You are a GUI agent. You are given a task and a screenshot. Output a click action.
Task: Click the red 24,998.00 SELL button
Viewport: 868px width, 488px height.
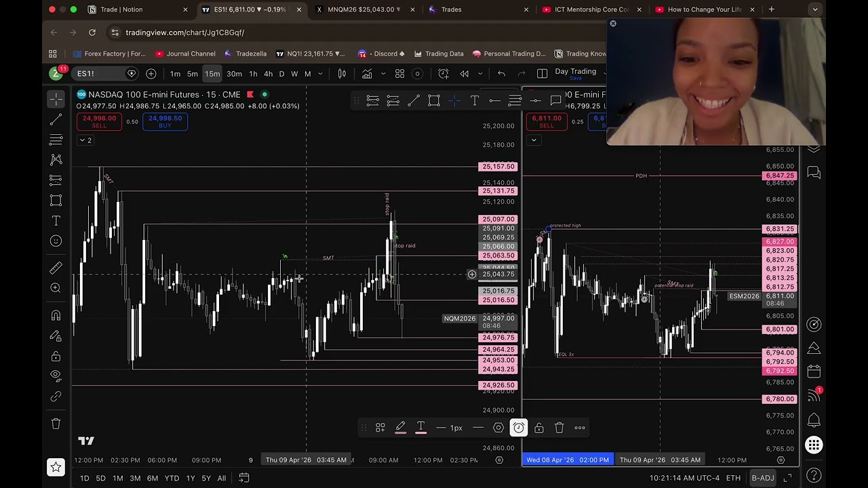pos(99,121)
